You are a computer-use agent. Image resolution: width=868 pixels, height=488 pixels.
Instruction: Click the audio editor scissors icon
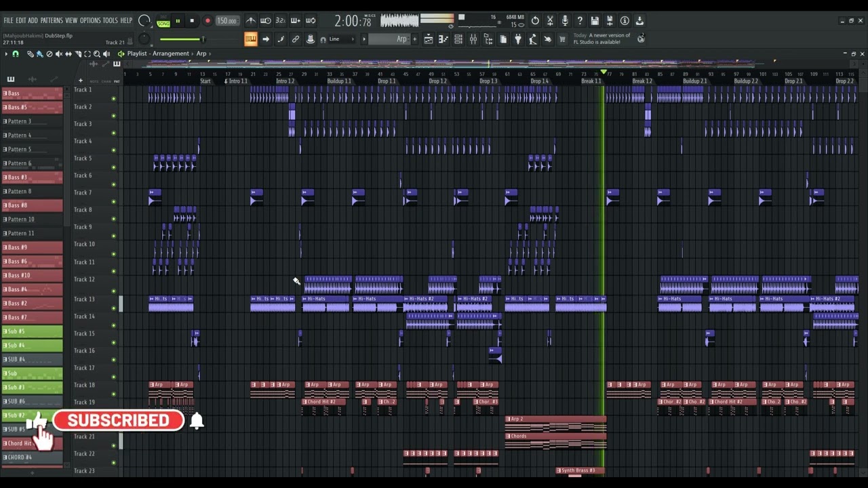tap(549, 21)
